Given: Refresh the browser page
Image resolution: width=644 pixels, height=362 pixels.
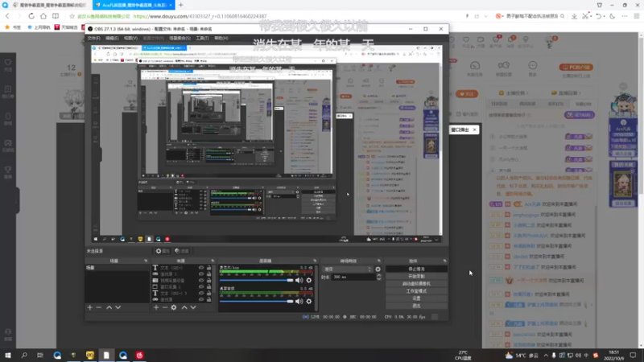Looking at the screenshot, I should (x=31, y=16).
